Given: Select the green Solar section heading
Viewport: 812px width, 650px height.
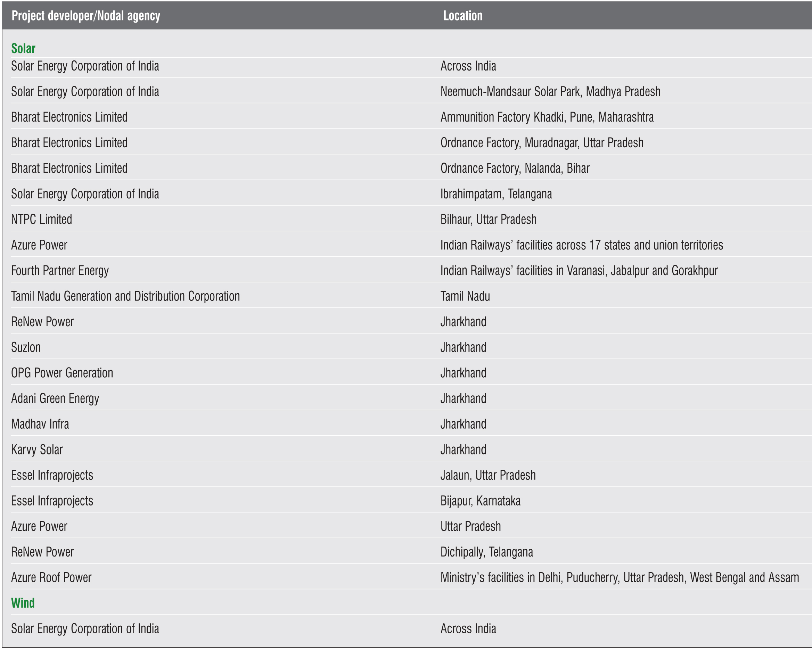Looking at the screenshot, I should click(x=23, y=49).
